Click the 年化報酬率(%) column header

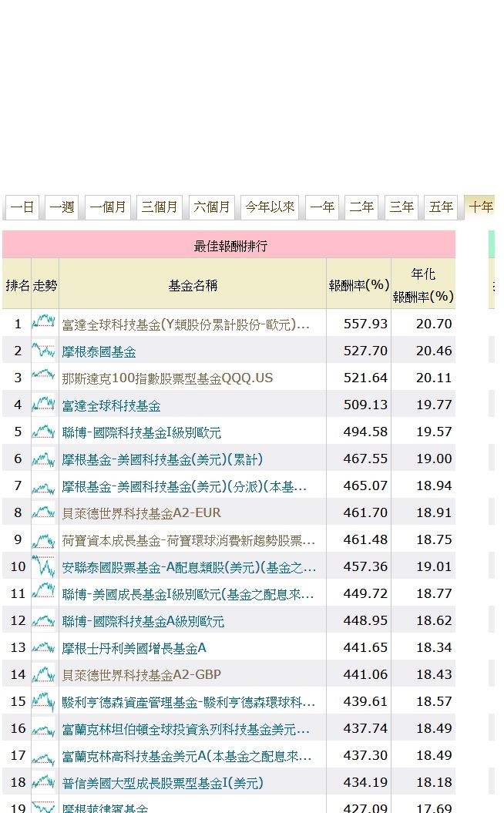pos(423,284)
